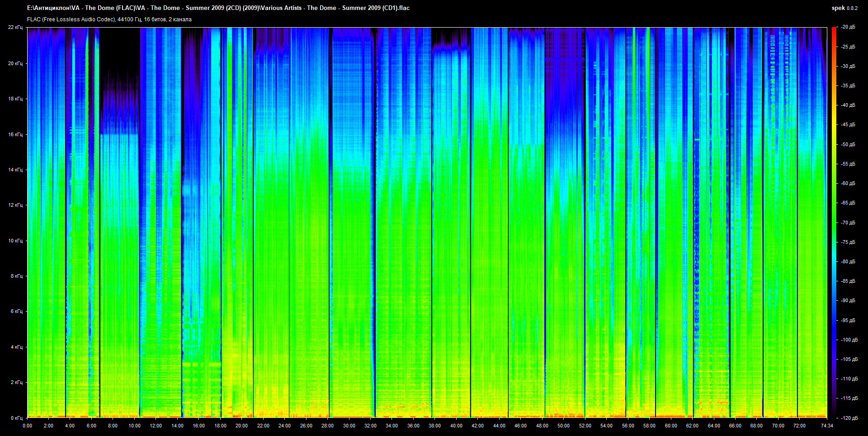Click the -90 дБ legend label
The height and width of the screenshot is (436, 868).
tap(848, 301)
